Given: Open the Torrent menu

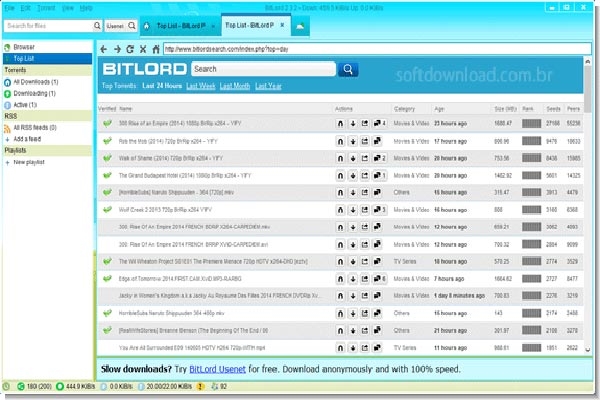Looking at the screenshot, I should 46,8.
